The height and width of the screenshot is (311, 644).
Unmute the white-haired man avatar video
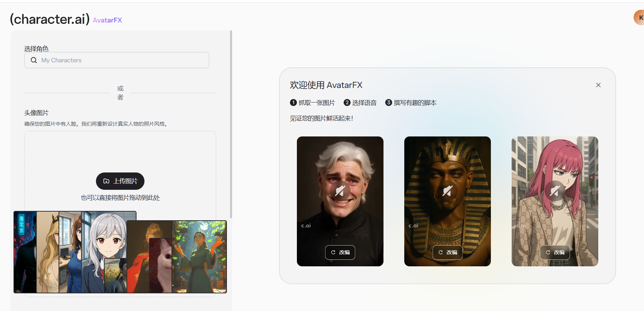[340, 191]
